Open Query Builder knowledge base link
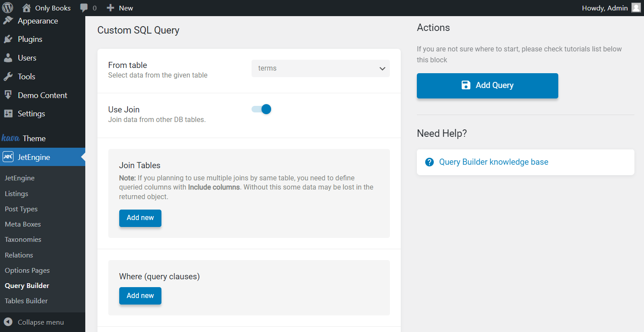 493,162
